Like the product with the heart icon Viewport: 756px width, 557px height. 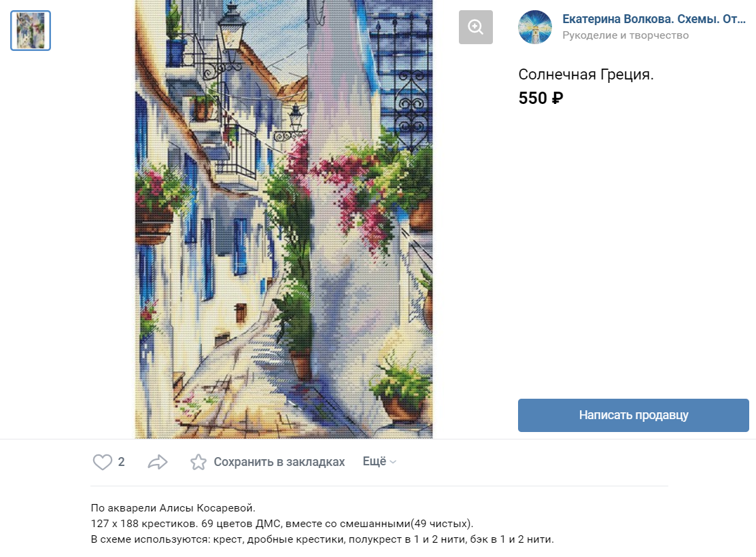click(x=102, y=462)
